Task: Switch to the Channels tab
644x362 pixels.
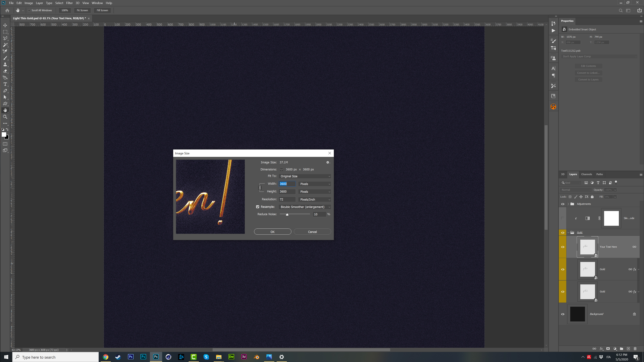Action: 586,174
